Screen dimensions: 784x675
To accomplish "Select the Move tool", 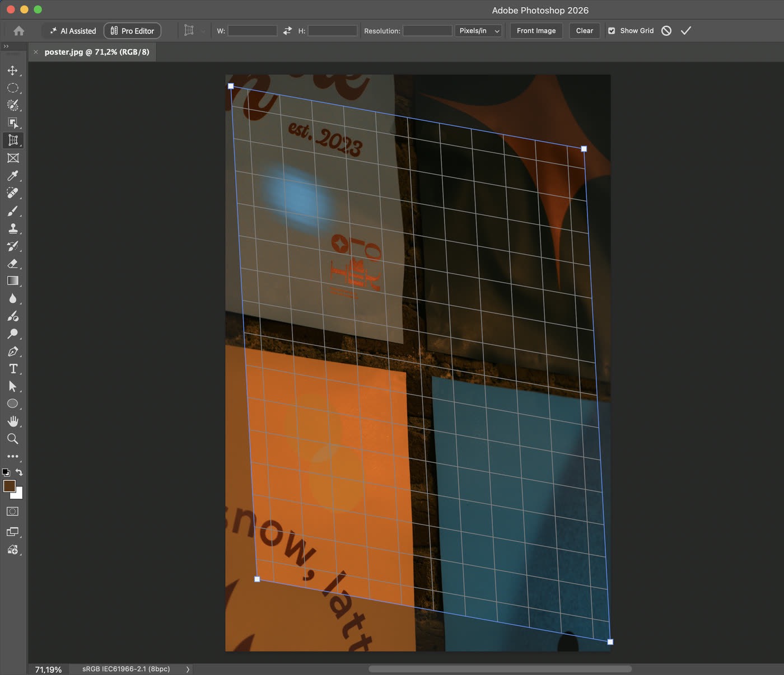I will 12,71.
